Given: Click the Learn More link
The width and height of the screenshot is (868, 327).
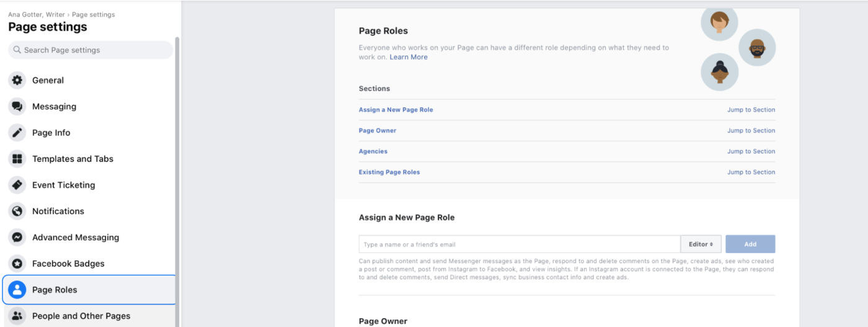Looking at the screenshot, I should (x=409, y=57).
